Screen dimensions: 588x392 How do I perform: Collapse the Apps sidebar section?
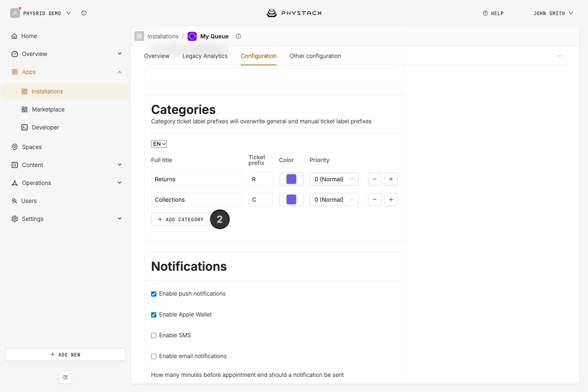pyautogui.click(x=120, y=72)
